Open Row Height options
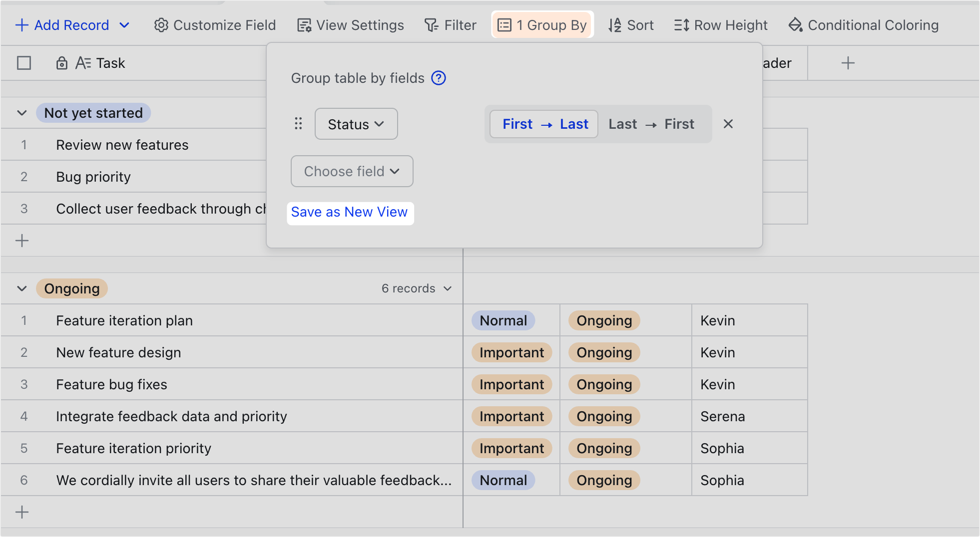 click(721, 25)
